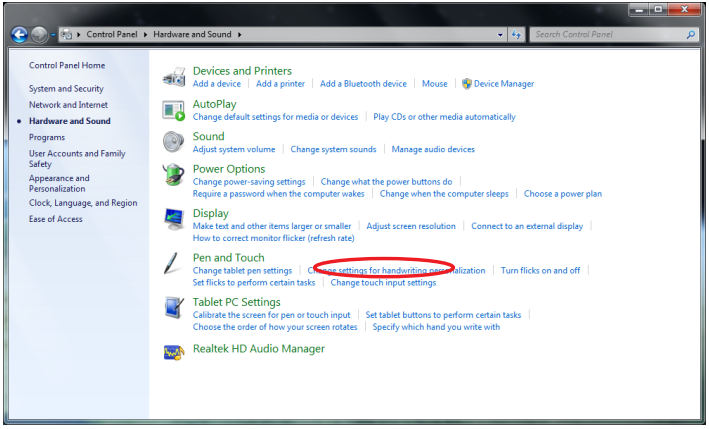The image size is (709, 429).
Task: Click the greyed Forward arrow button
Action: coord(39,34)
